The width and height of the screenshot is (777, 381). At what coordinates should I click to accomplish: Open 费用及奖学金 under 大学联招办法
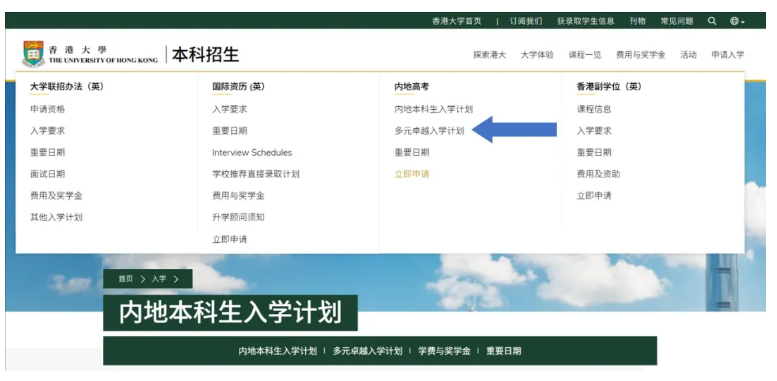click(x=56, y=196)
